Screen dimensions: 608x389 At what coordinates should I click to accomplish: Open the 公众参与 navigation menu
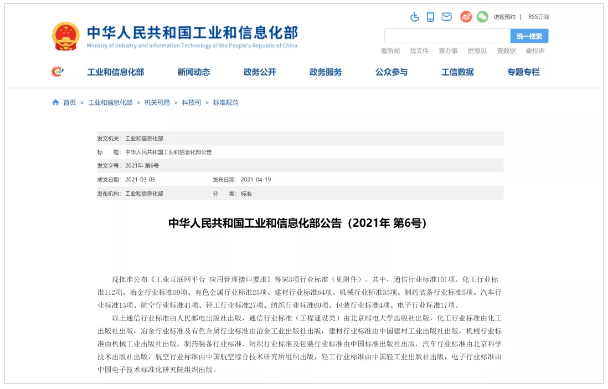(x=392, y=72)
